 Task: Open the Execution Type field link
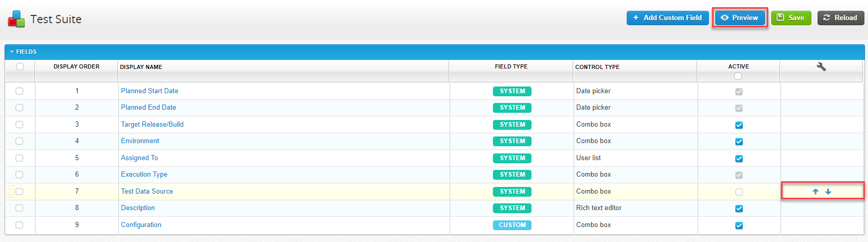[144, 175]
